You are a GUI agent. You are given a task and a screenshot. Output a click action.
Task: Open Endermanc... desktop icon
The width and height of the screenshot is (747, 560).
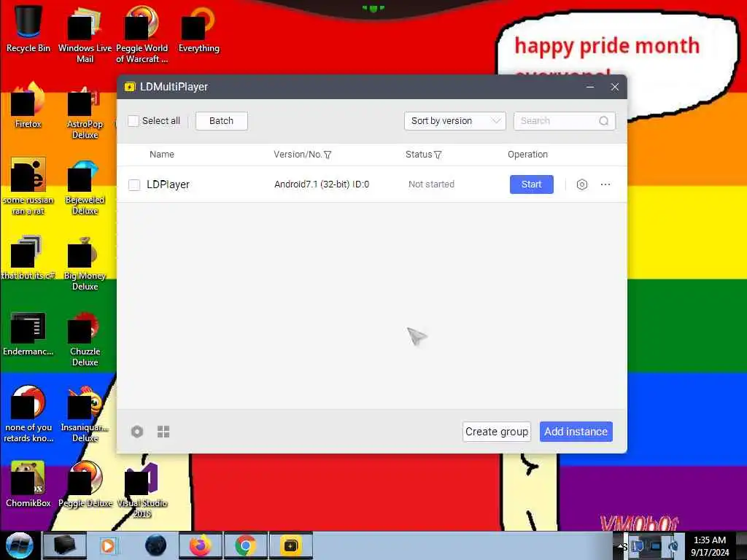[28, 333]
